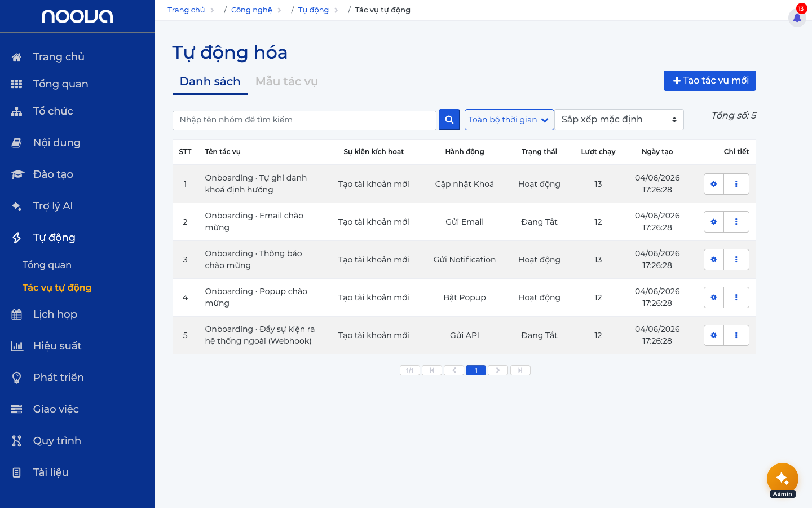Select Tác vụ tự động in sidebar

57,287
